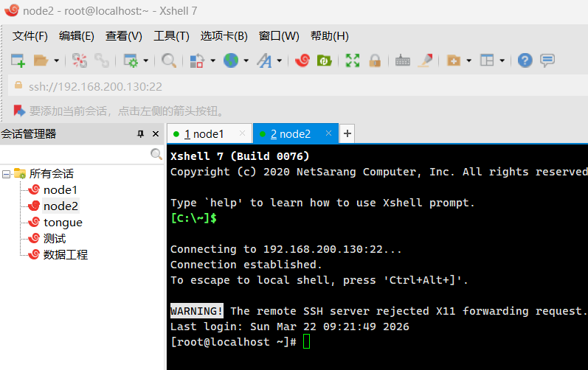The image size is (588, 370).
Task: Expand the Properties dropdown arrow
Action: click(146, 60)
